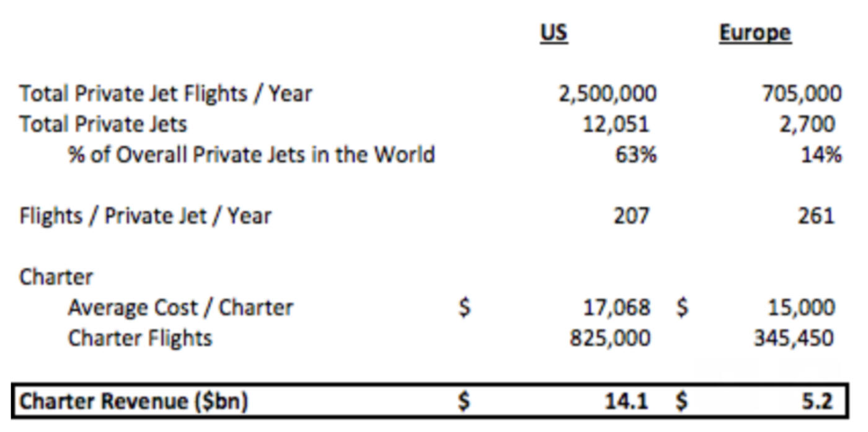Select the Total Private Jet Flights / Year label
This screenshot has height=432, width=868.
point(166,94)
